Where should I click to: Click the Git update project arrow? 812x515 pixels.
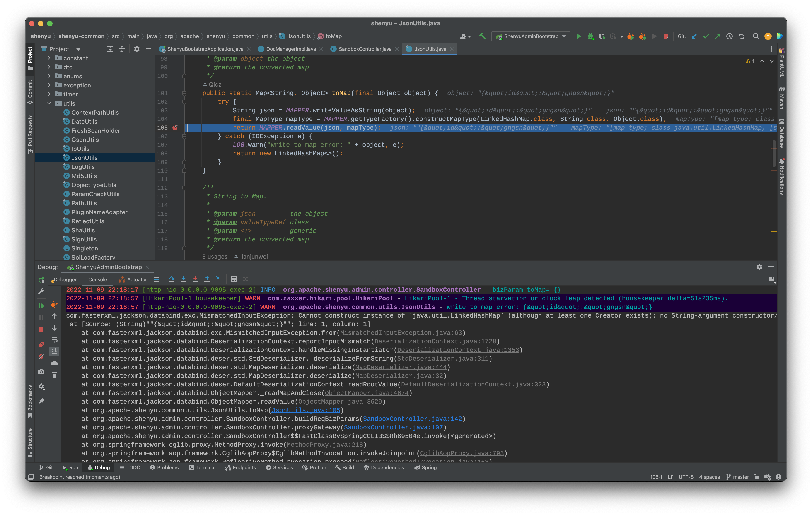(694, 36)
